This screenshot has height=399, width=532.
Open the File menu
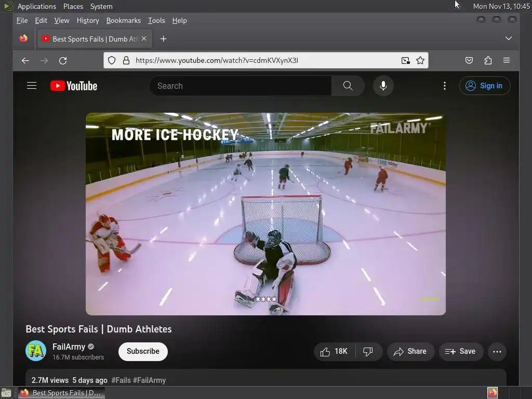point(22,21)
